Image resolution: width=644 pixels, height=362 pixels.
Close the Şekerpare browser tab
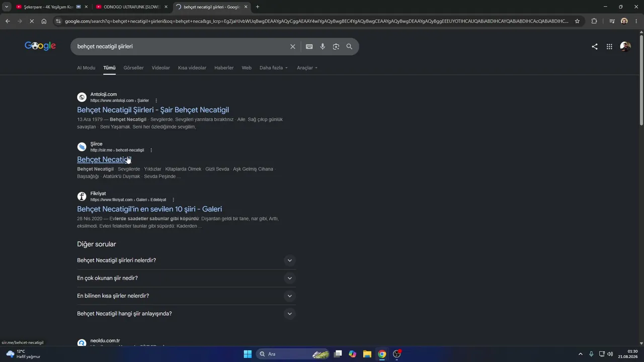coord(86,7)
